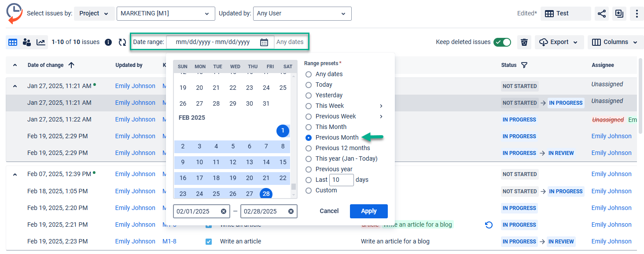This screenshot has width=644, height=254.
Task: Open the chart view icon
Action: point(40,42)
